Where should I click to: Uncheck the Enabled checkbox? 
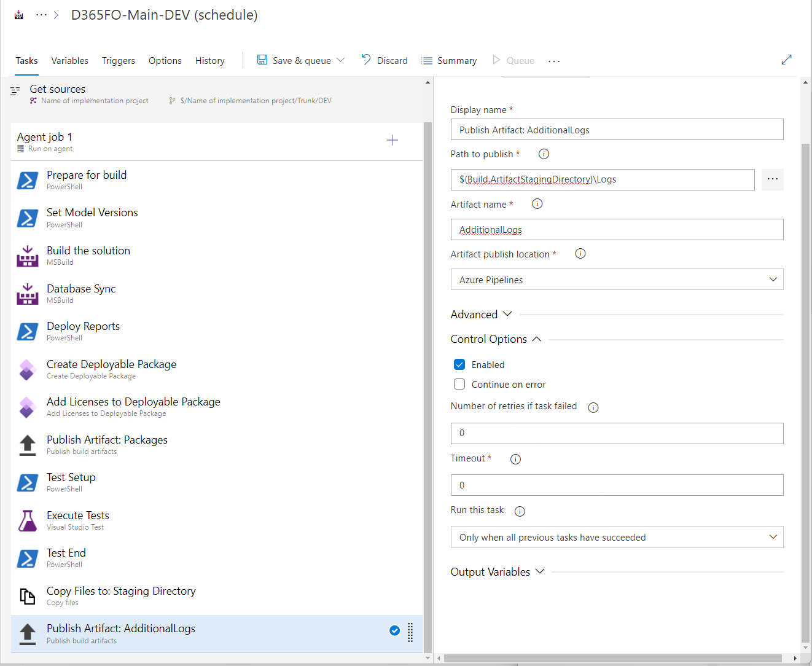(459, 364)
